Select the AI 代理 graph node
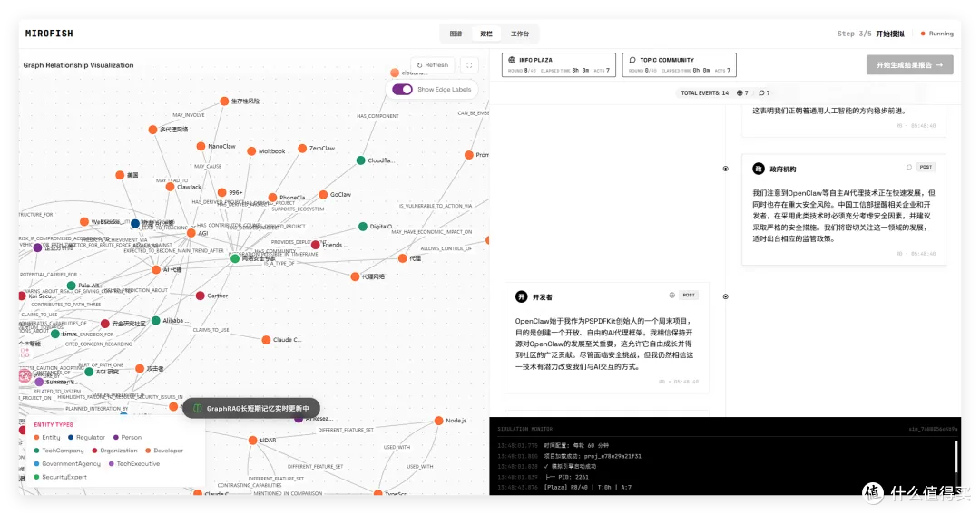The width and height of the screenshot is (980, 514). (156, 270)
